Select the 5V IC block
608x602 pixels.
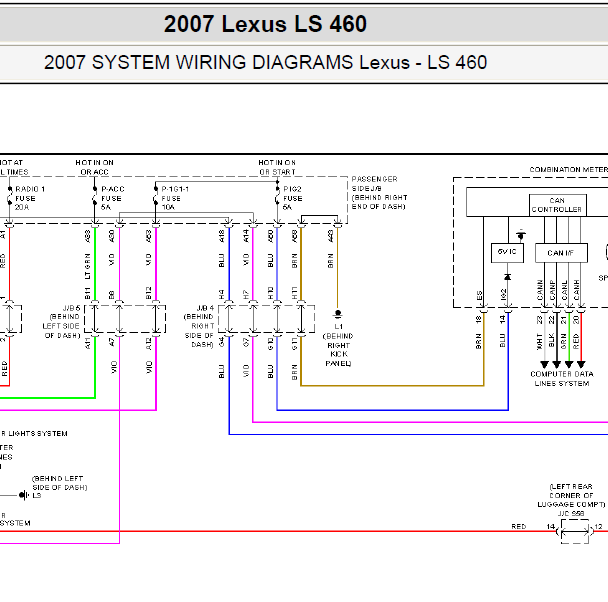coord(507,253)
